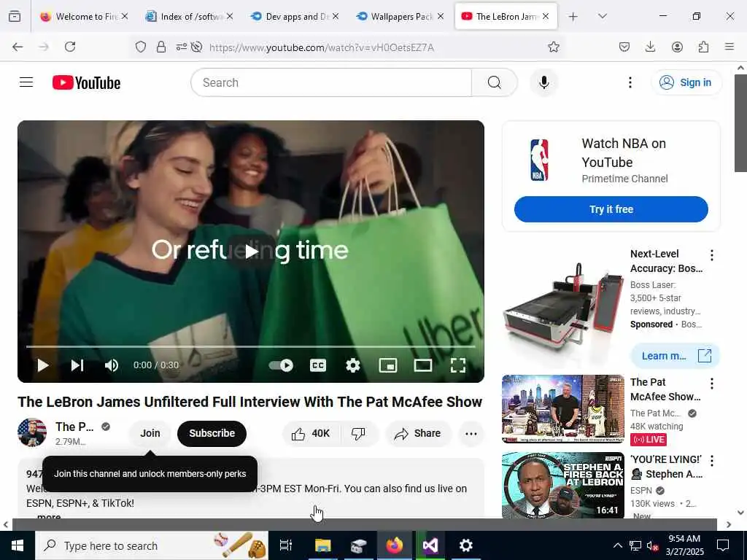The image size is (747, 560).
Task: Open File Explorer from taskbar
Action: tap(322, 545)
